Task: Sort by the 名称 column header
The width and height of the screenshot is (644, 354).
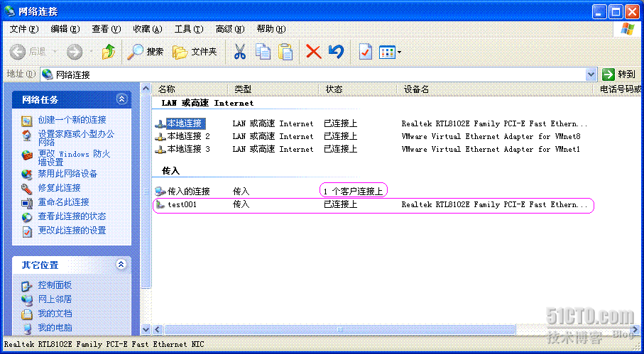Action: (190, 89)
